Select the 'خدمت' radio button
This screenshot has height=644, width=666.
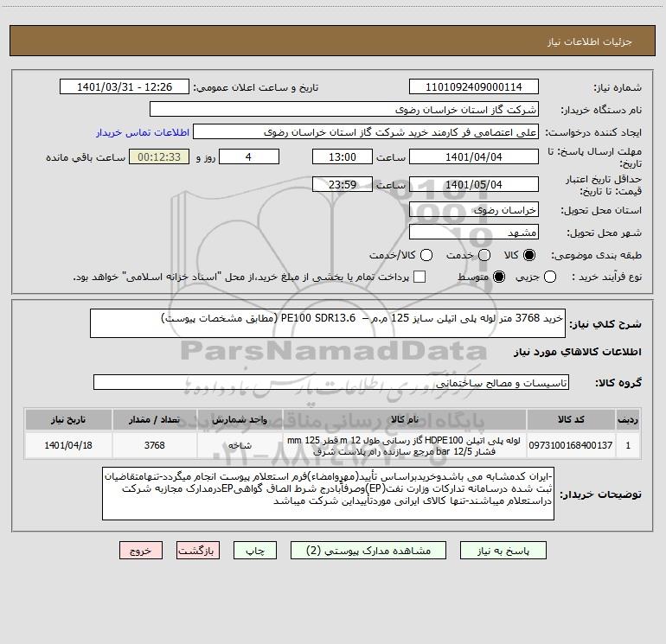point(484,255)
